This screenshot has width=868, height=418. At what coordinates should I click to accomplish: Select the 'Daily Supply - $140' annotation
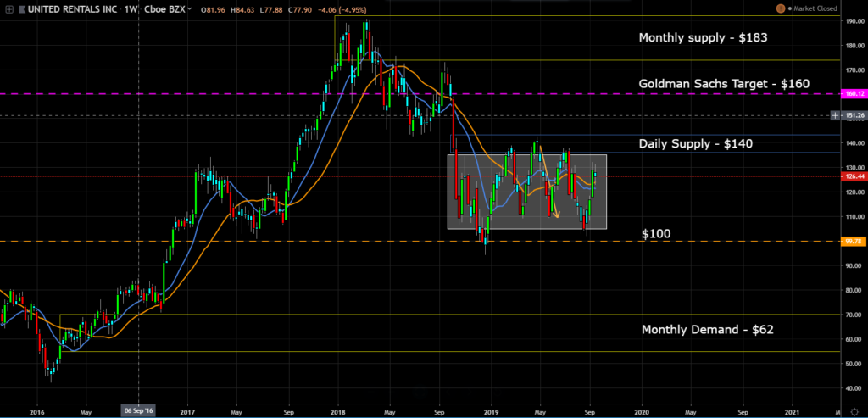(x=695, y=144)
